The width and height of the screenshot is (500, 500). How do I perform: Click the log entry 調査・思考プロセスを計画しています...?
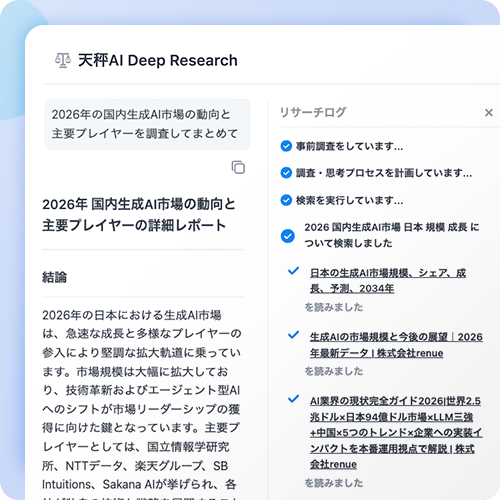[384, 173]
